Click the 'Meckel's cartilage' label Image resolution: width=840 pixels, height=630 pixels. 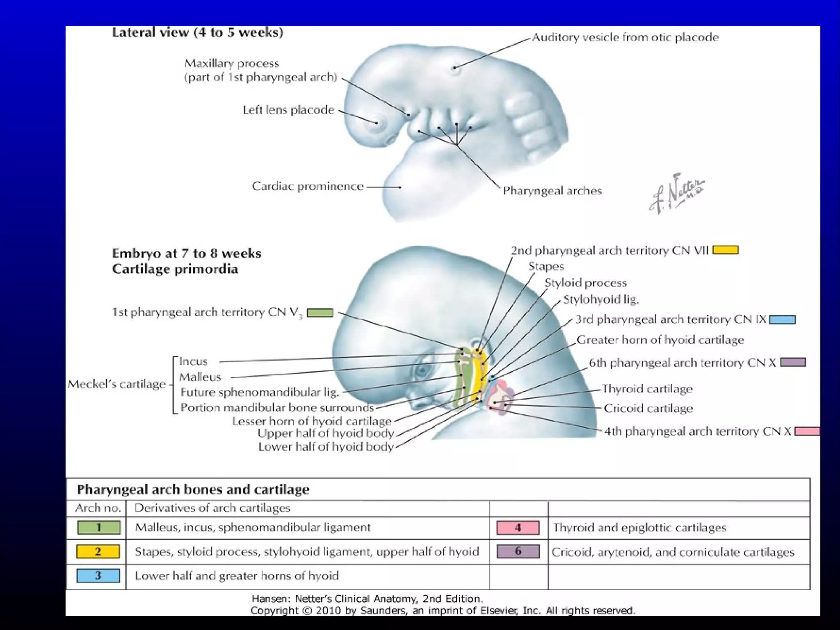coord(117,384)
